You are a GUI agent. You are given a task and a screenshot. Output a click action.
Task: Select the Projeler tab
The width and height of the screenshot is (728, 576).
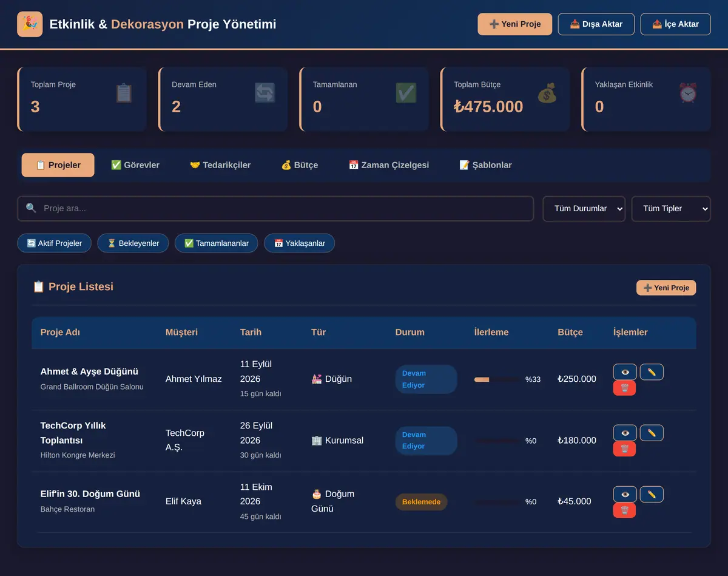pyautogui.click(x=58, y=165)
